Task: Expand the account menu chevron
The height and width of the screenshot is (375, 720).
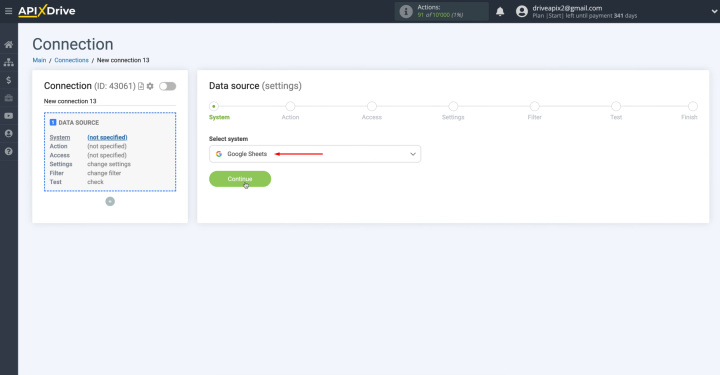Action: pos(714,11)
